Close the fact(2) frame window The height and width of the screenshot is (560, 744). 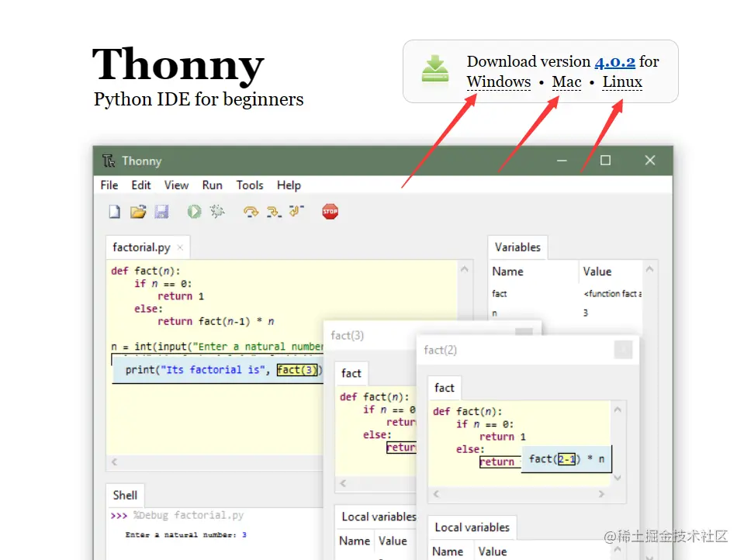(x=623, y=350)
